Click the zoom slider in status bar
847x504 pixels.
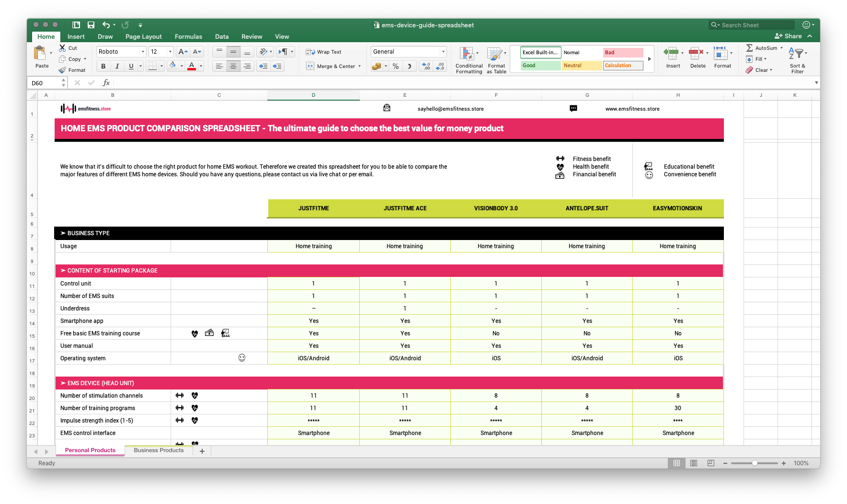coord(754,463)
